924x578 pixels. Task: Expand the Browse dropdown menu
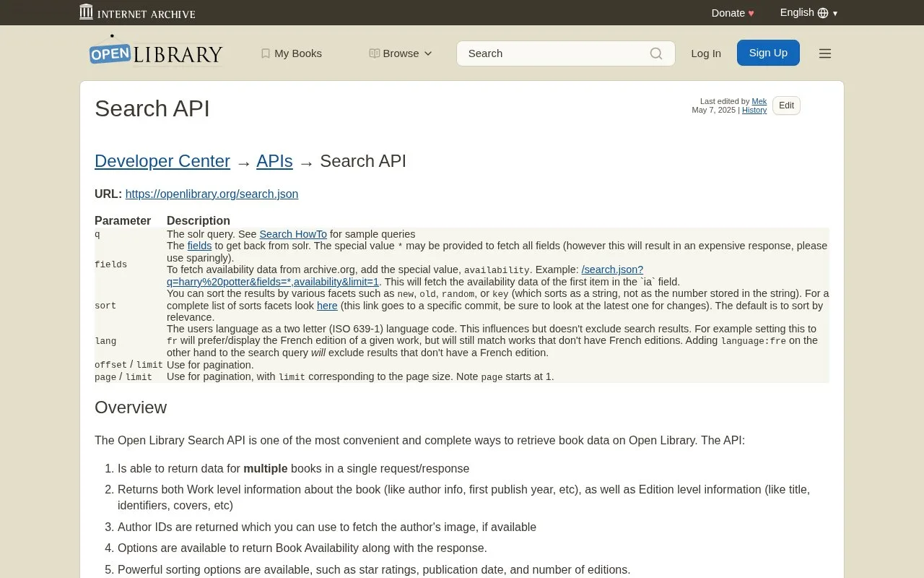401,53
